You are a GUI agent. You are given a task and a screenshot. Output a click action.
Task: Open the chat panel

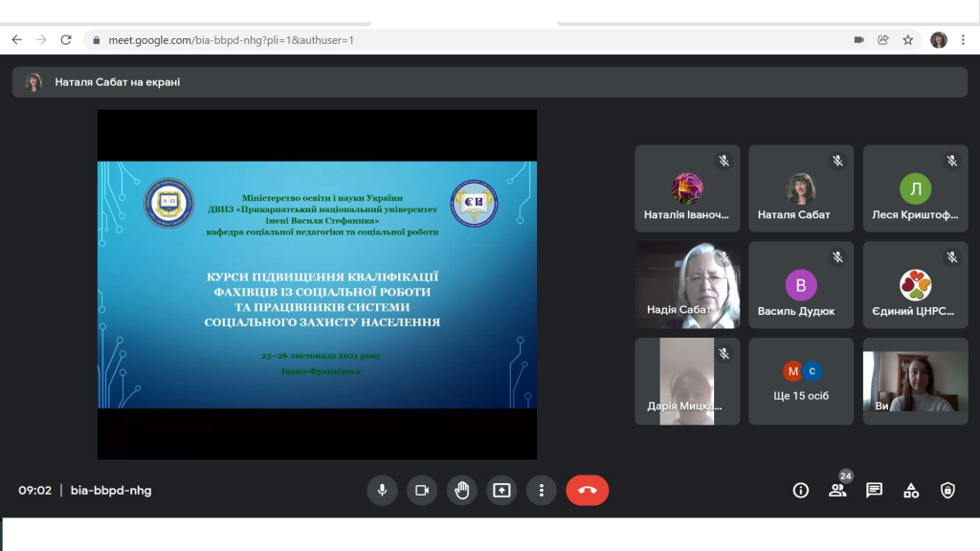coord(874,491)
